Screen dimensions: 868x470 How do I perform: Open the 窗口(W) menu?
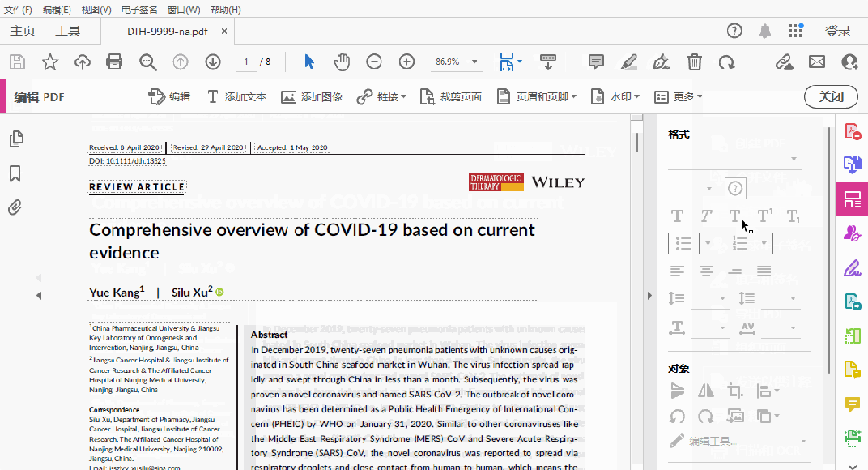(x=184, y=10)
